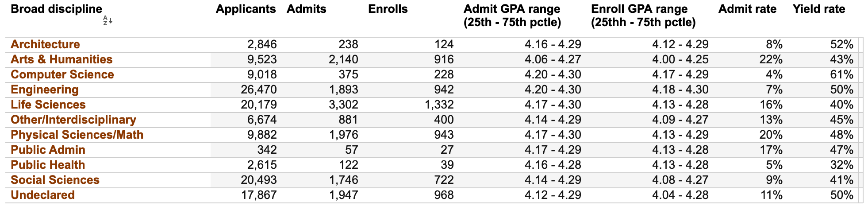Click the Broad discipline column header

click(56, 9)
